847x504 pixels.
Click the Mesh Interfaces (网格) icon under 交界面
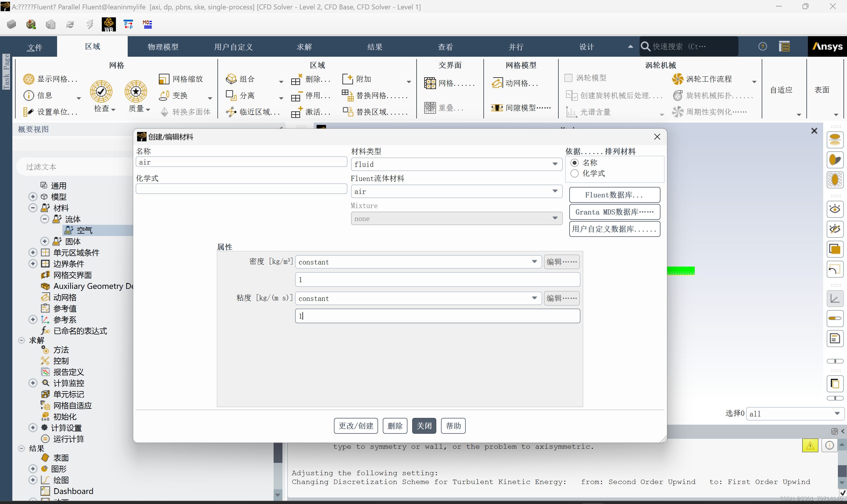(430, 83)
